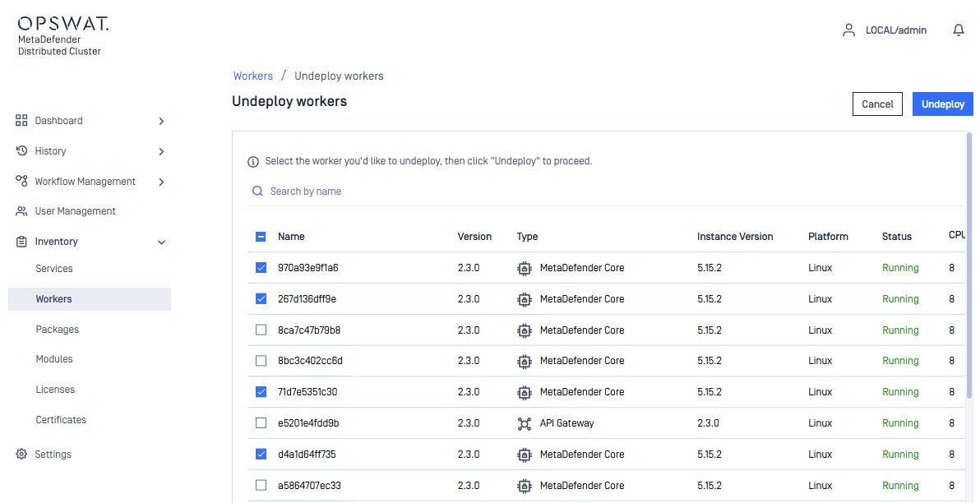The width and height of the screenshot is (980, 503).
Task: Uncheck worker 970a93e9f1a6 checkbox
Action: point(261,268)
